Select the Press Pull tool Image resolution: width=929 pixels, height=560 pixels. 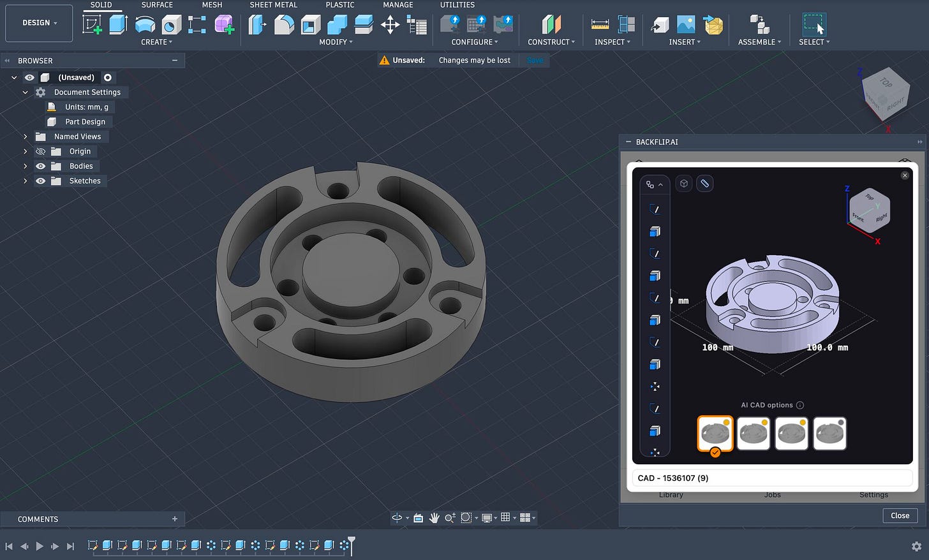coord(257,25)
